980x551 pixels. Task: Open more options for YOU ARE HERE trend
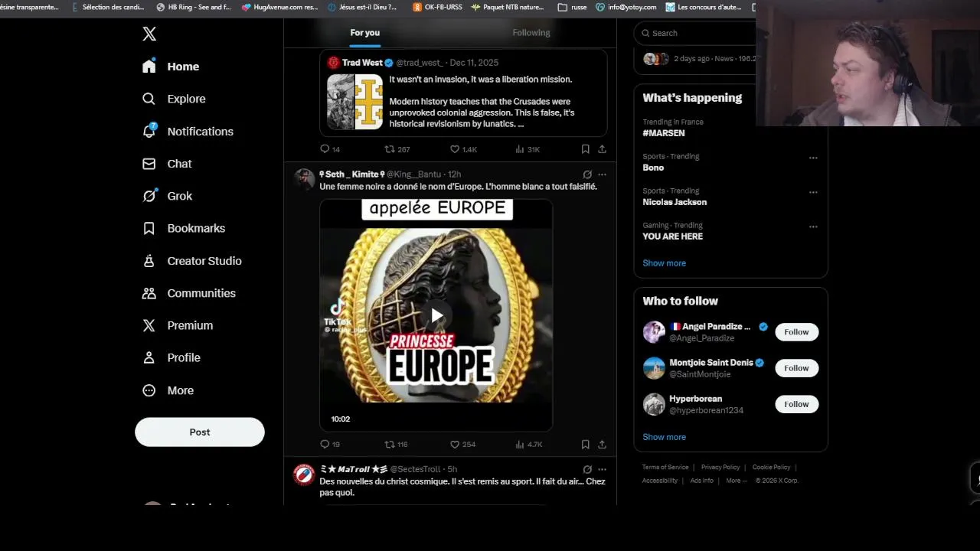click(x=813, y=227)
